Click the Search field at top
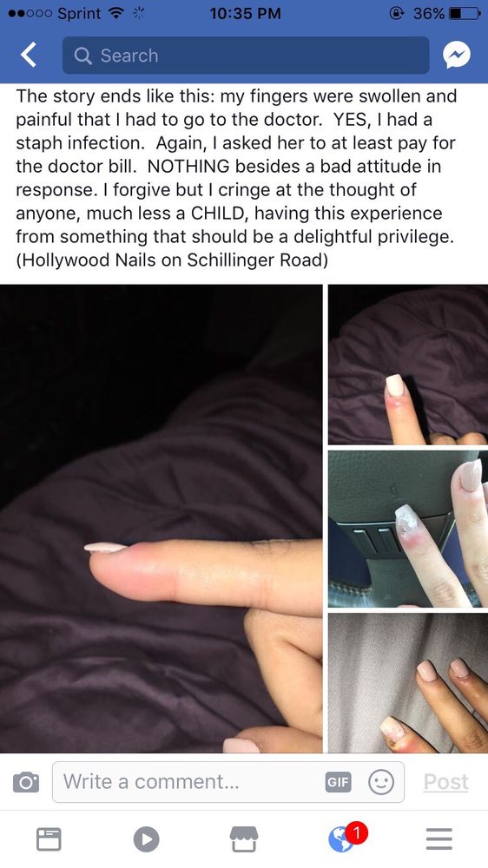 click(246, 56)
